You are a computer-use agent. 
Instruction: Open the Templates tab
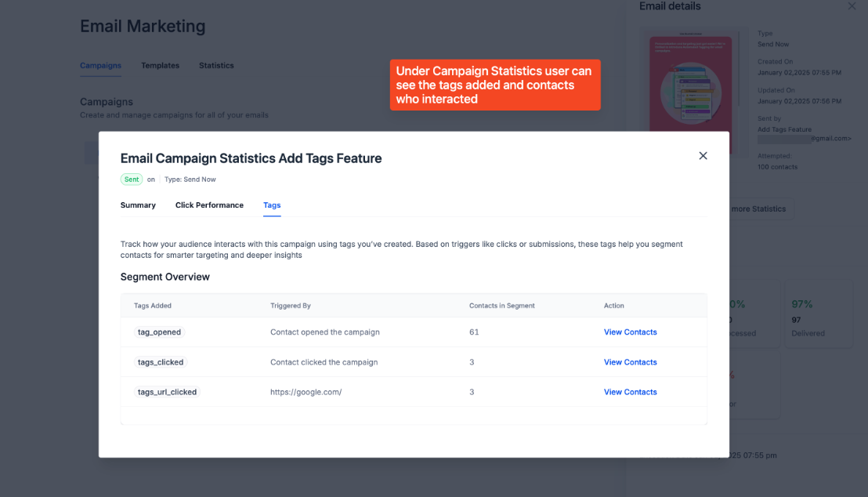click(x=160, y=66)
